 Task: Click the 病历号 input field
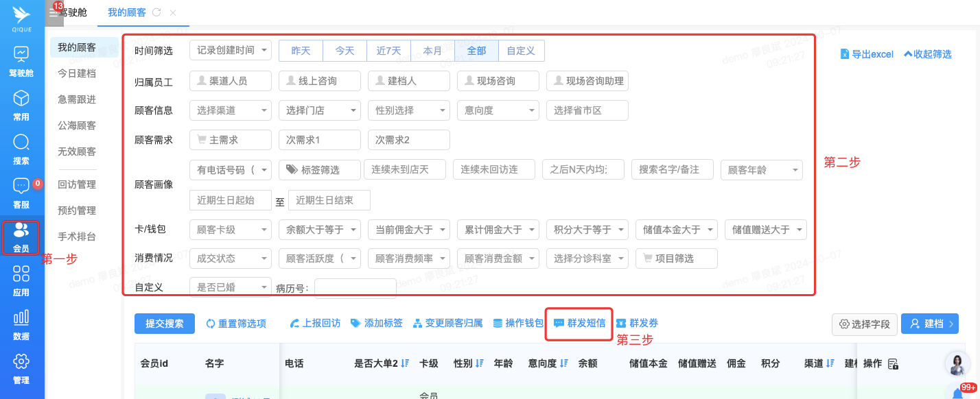[x=355, y=288]
